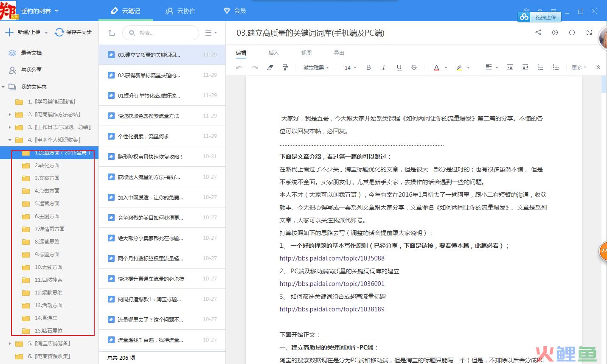The height and width of the screenshot is (364, 607).
Task: Go up one folder level icon
Action: click(112, 33)
